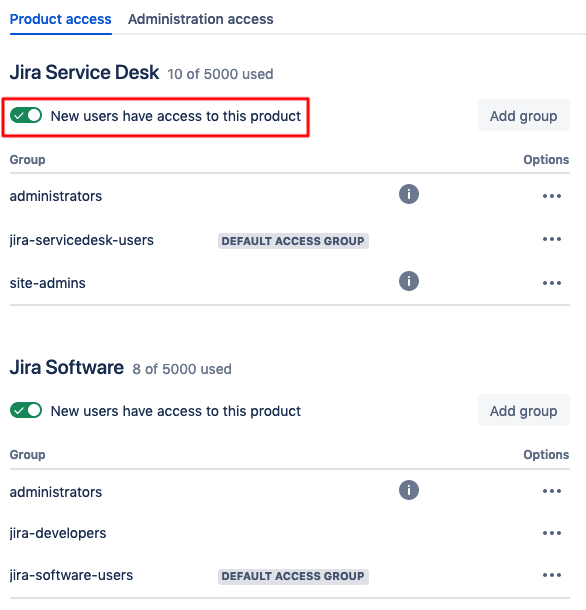Click administrators group under Jira Software

56,492
